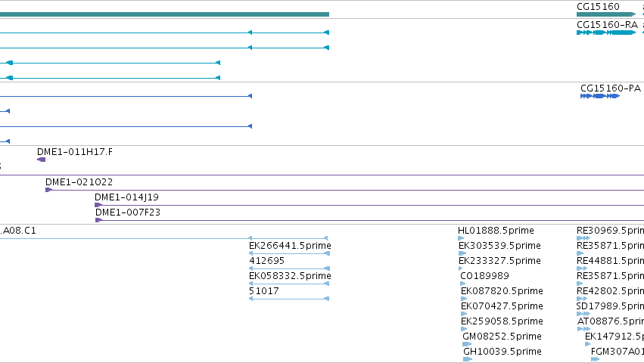
Task: Click the SD17989.5prime label
Action: point(610,306)
